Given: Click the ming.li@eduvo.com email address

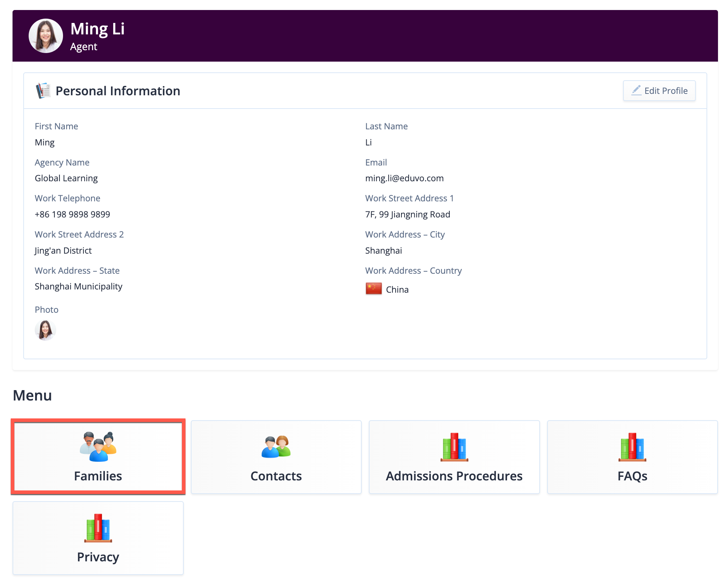Looking at the screenshot, I should [x=404, y=178].
